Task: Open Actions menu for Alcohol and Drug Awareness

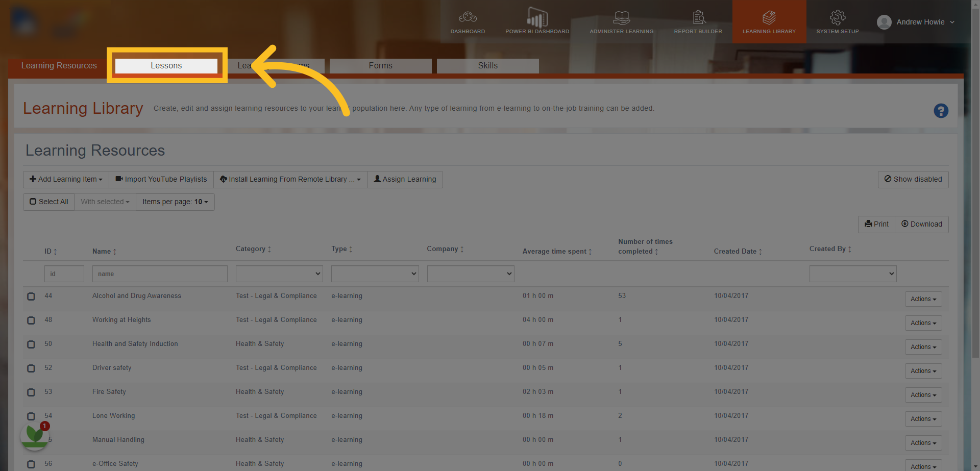Action: (923, 299)
